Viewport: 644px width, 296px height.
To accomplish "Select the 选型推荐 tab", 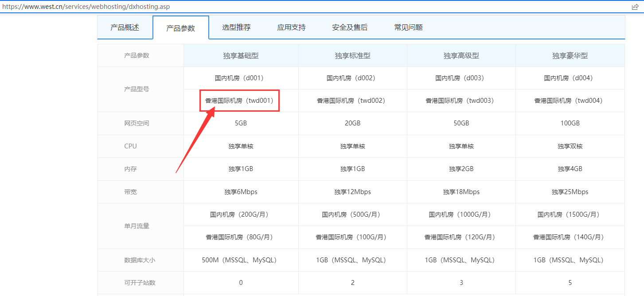I will tap(236, 27).
